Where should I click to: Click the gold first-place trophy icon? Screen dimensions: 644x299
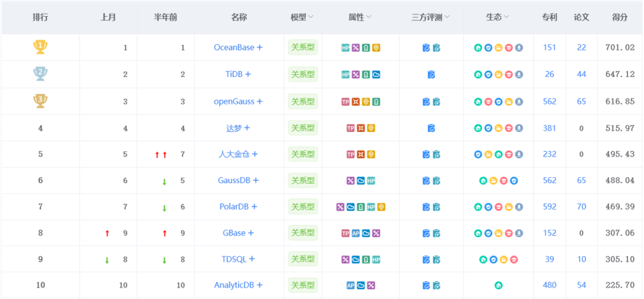coord(41,47)
